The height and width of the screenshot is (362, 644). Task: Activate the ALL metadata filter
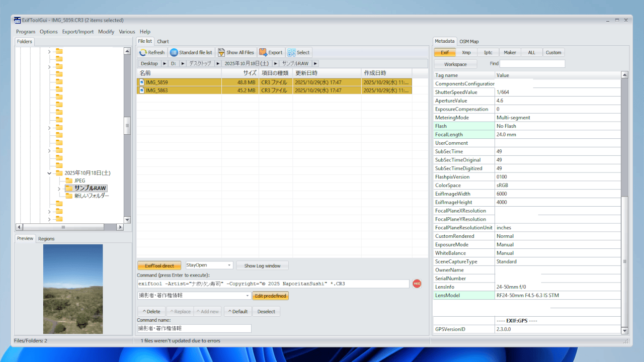[x=531, y=52]
